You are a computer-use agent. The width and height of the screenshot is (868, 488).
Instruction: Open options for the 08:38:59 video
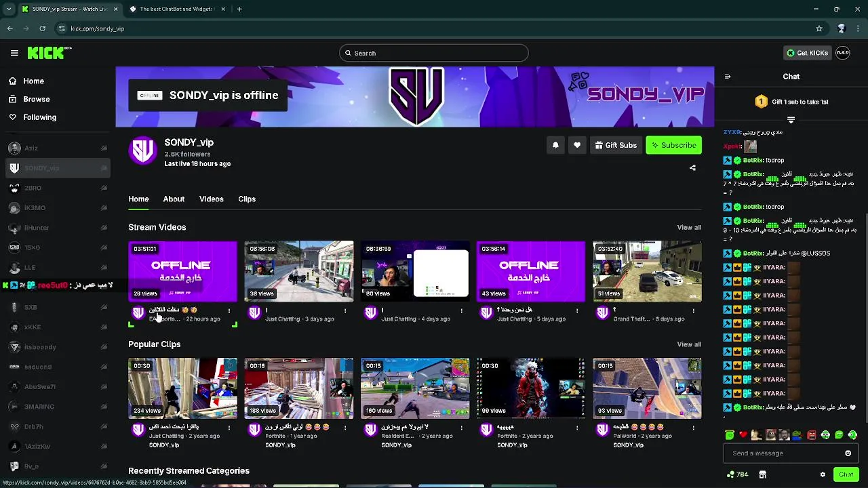tap(461, 311)
